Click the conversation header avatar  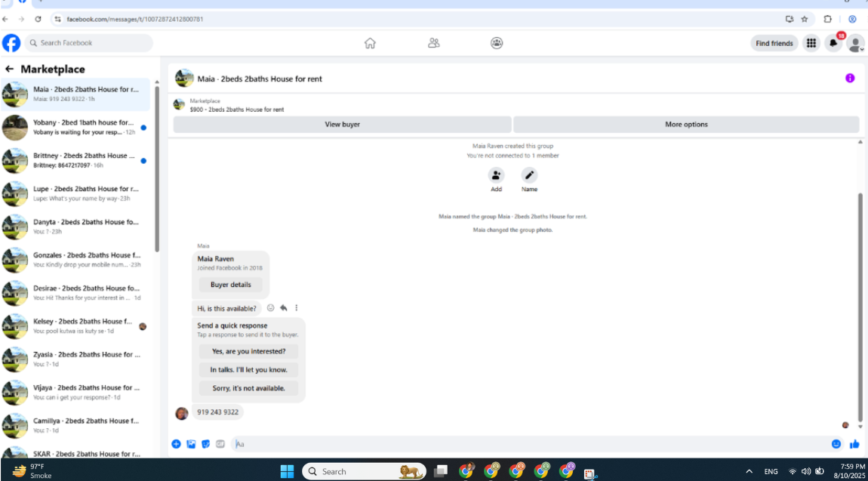tap(184, 78)
